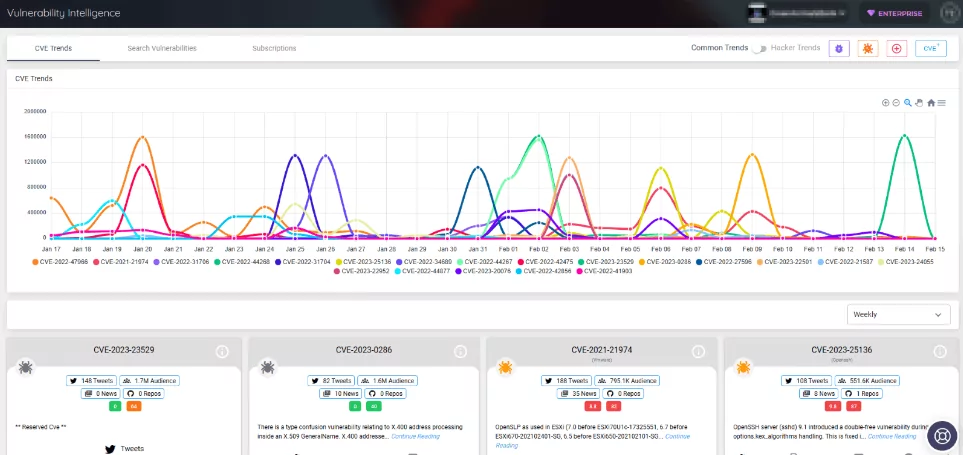Image resolution: width=963 pixels, height=455 pixels.
Task: Toggle CVE-2022-42475 series in chart legend
Action: coord(546,261)
